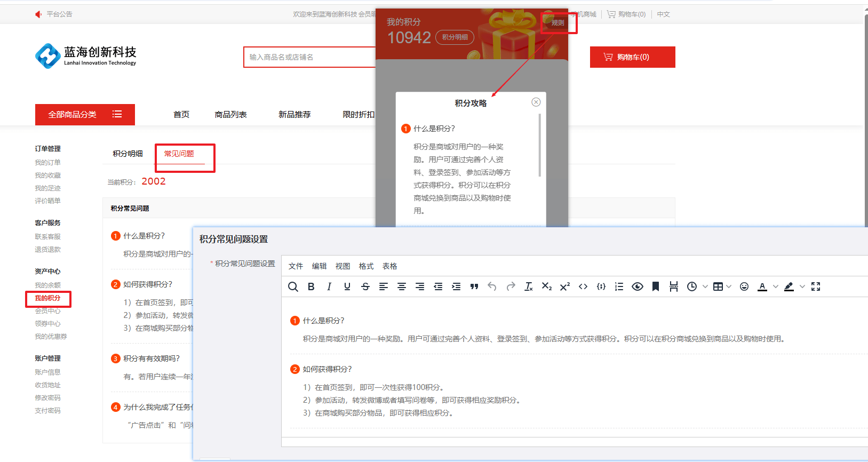Insert date/time clock icon
This screenshot has height=462, width=868.
(692, 286)
